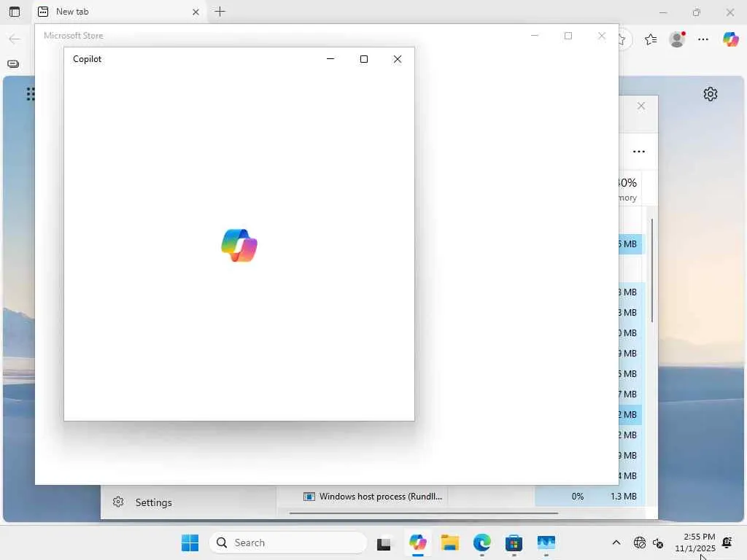Open the clock showing 2:55 PM
Viewport: 747px width, 560px height.
click(695, 542)
